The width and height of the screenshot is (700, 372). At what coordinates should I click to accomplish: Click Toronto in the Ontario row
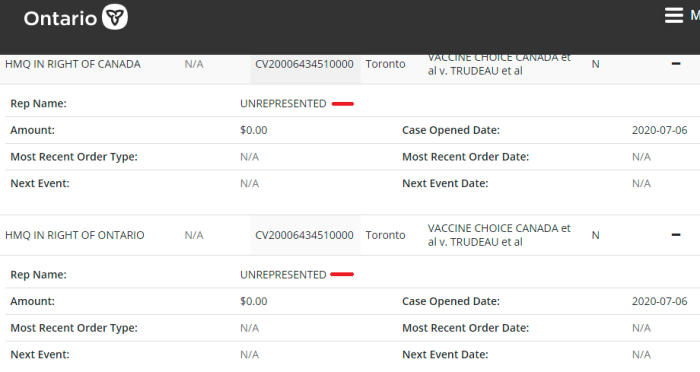coord(385,235)
